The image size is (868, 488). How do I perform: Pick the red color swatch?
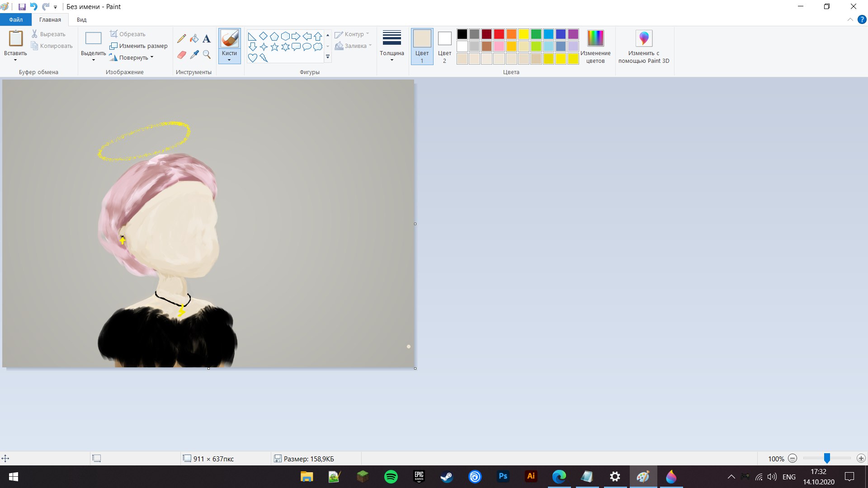[x=499, y=34]
